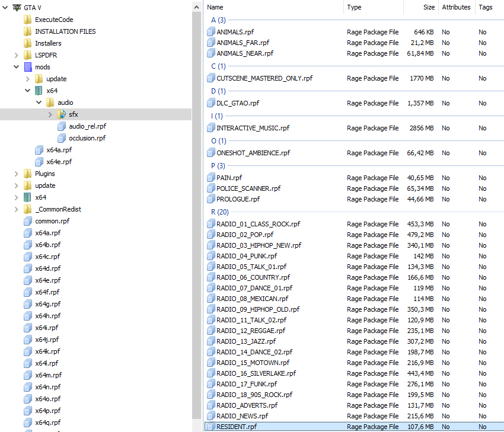The image size is (504, 432).
Task: Click the sfx folder icon
Action: tap(62, 114)
